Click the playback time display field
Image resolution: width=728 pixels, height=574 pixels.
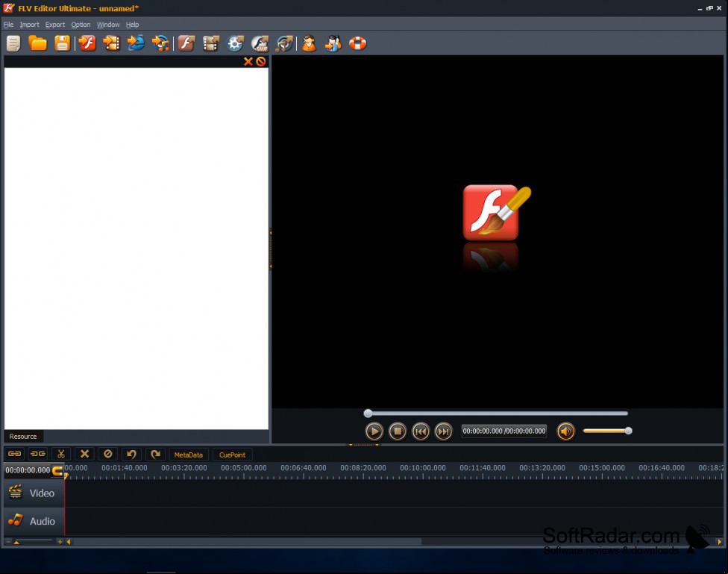pyautogui.click(x=504, y=431)
